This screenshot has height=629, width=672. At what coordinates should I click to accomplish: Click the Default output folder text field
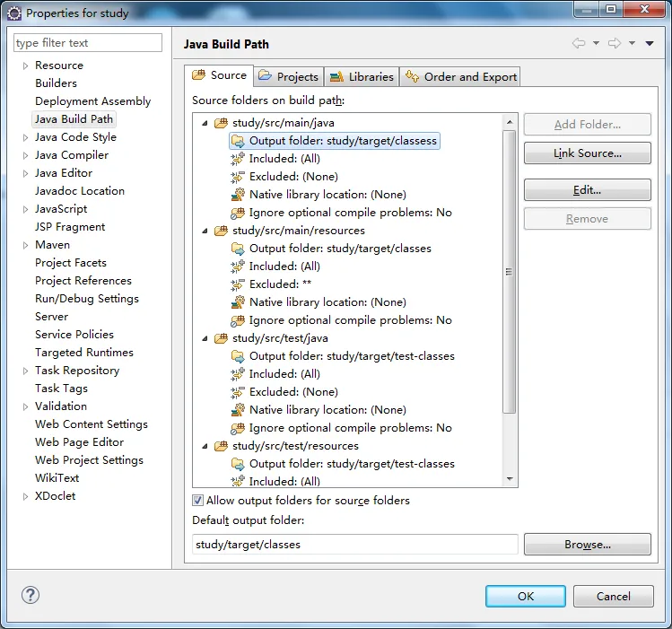pos(355,544)
